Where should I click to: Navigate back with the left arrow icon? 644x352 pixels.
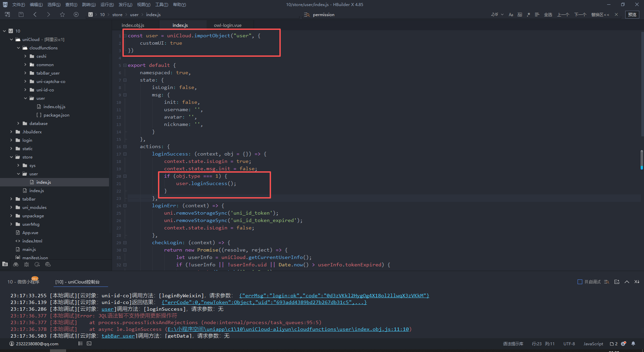pyautogui.click(x=35, y=14)
